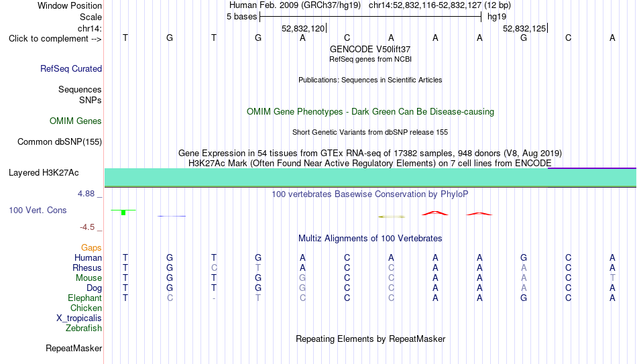Click the Elephant species label
This screenshot has width=637, height=364.
click(85, 298)
